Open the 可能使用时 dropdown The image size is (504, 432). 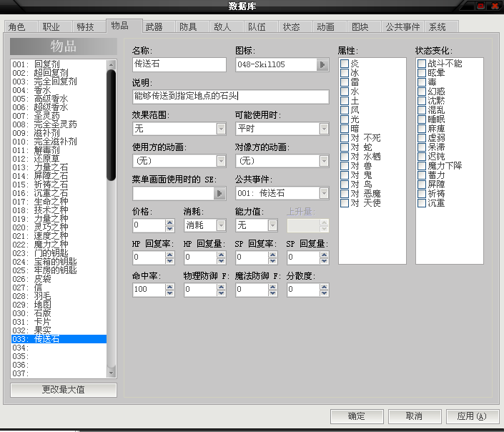click(x=324, y=129)
